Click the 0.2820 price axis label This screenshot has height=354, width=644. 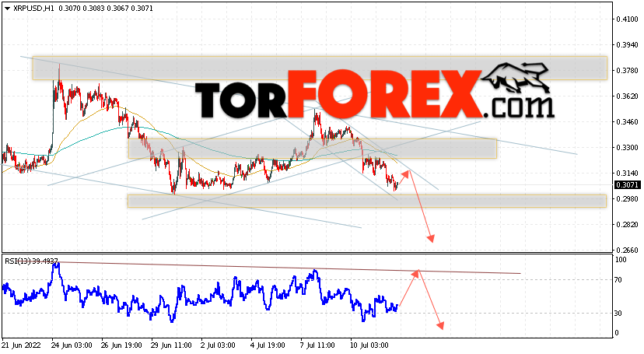tap(627, 225)
